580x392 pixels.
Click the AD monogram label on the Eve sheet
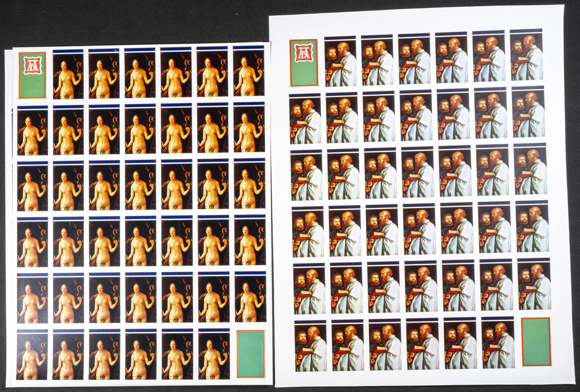(32, 75)
